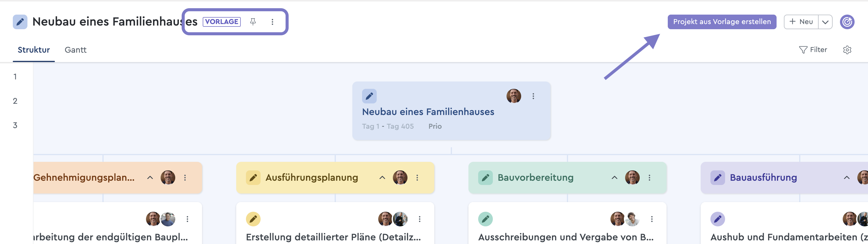
Task: Open three-dot menu beside project title
Action: tap(272, 22)
